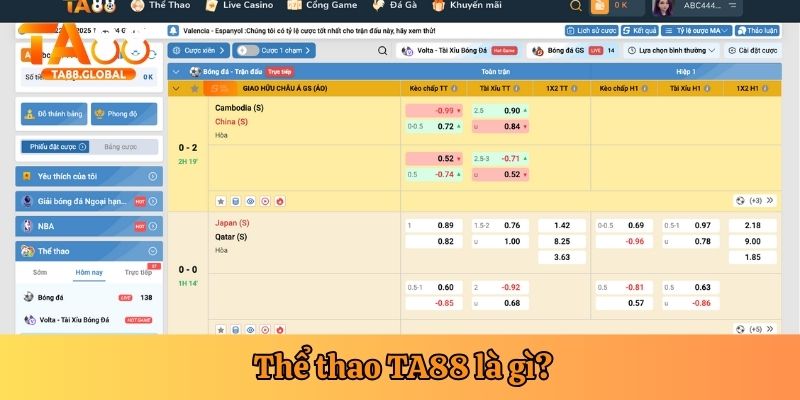Open the Cổng Game menu
800x400 pixels.
322,5
